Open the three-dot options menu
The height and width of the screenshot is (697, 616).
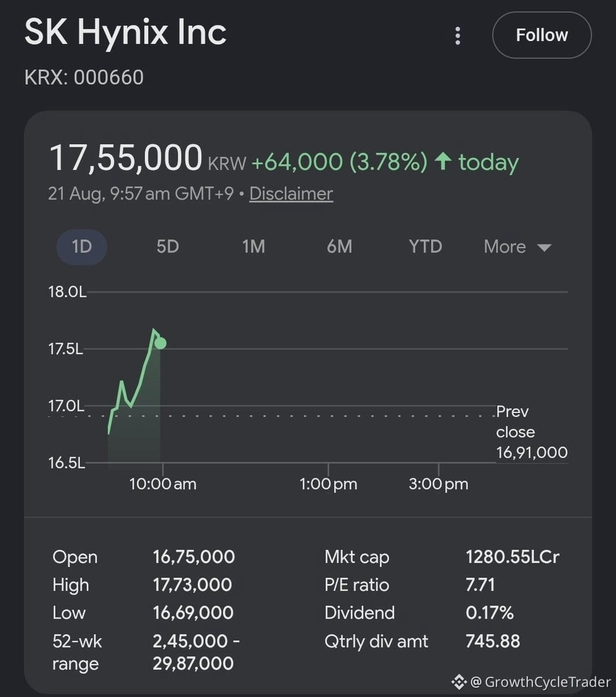coord(458,36)
